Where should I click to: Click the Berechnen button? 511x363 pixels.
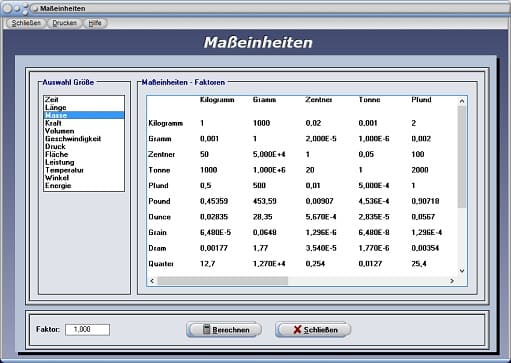coord(224,329)
